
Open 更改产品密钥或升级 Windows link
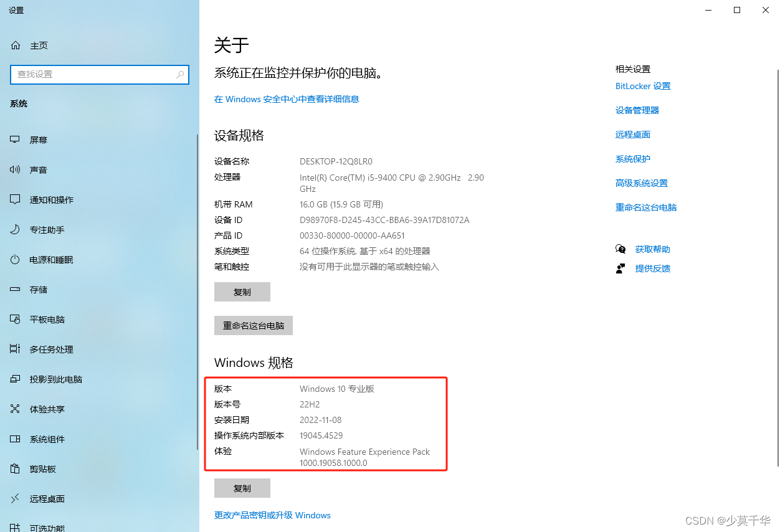pos(272,515)
